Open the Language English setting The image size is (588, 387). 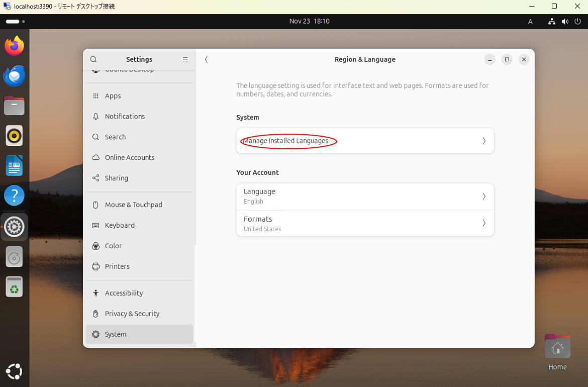point(365,197)
